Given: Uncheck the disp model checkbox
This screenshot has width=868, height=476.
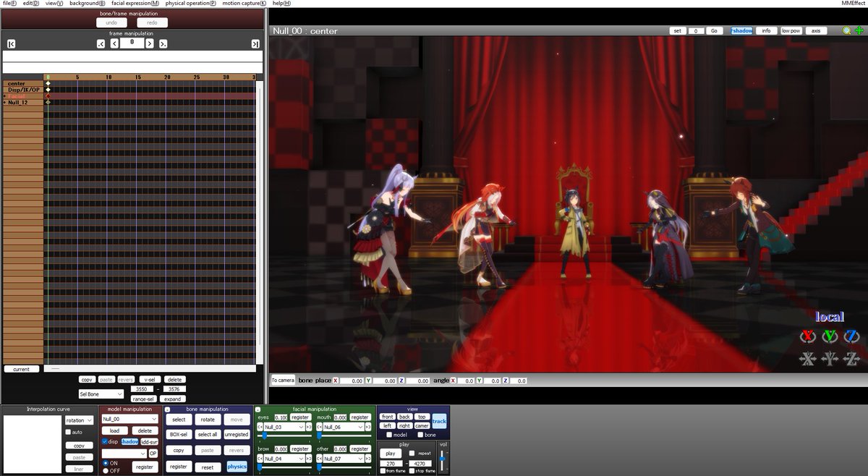Looking at the screenshot, I should coord(105,441).
